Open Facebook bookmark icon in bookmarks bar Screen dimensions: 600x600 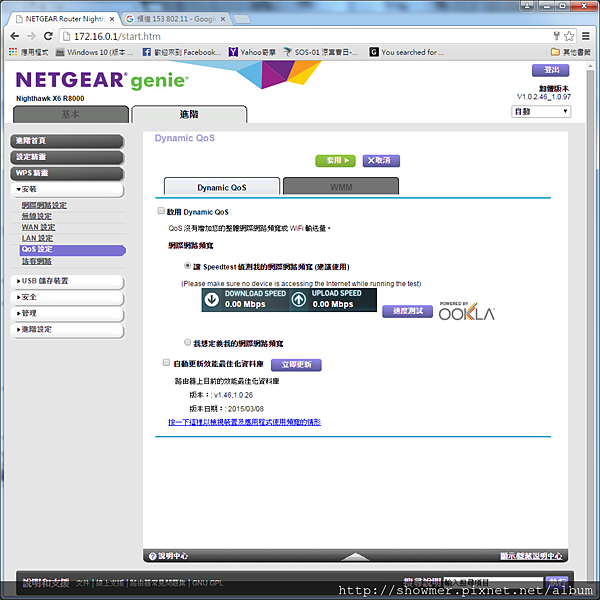(x=146, y=52)
